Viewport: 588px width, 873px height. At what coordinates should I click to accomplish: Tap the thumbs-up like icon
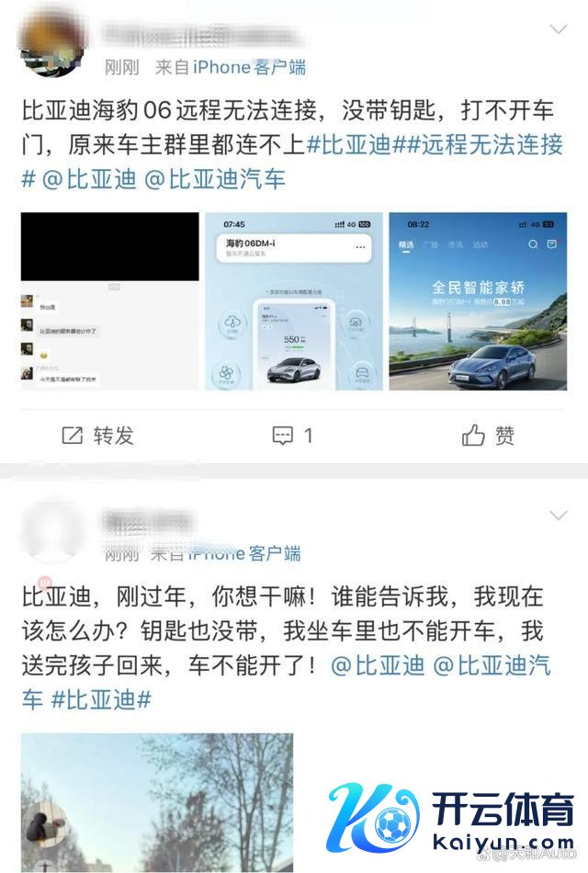pos(473,435)
